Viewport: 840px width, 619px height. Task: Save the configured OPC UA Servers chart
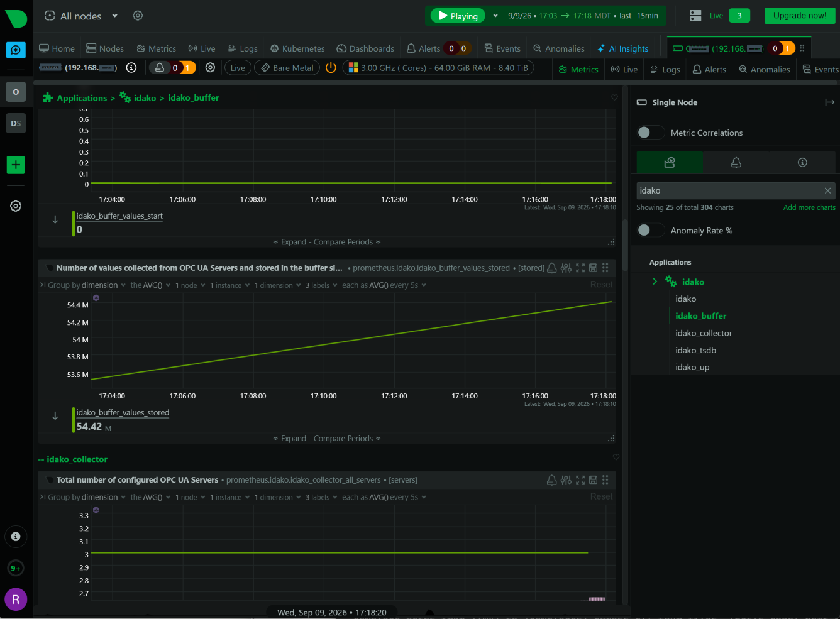[x=593, y=480]
